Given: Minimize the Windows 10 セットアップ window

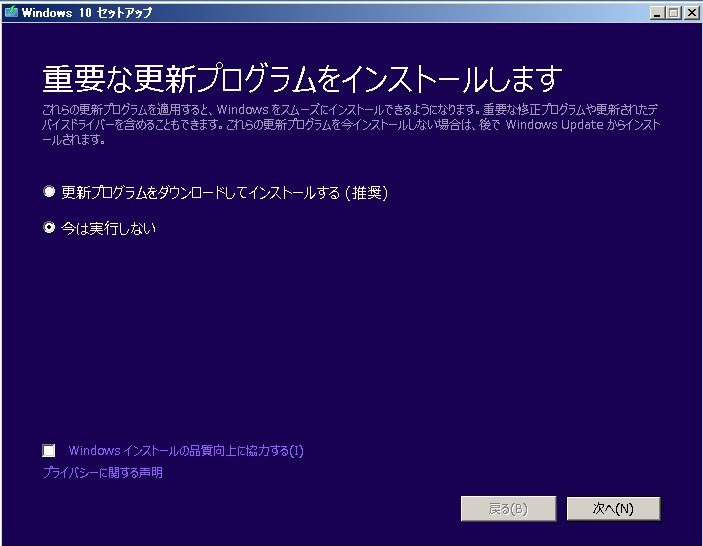Looking at the screenshot, I should coord(657,13).
